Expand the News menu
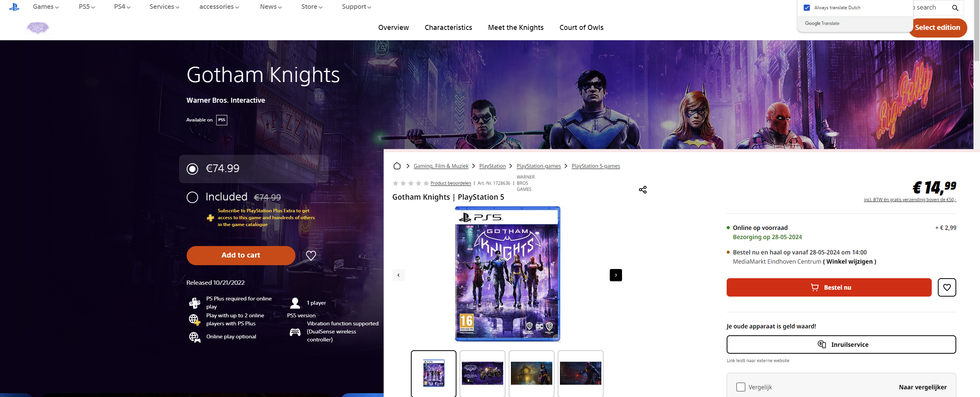980x397 pixels. click(271, 7)
